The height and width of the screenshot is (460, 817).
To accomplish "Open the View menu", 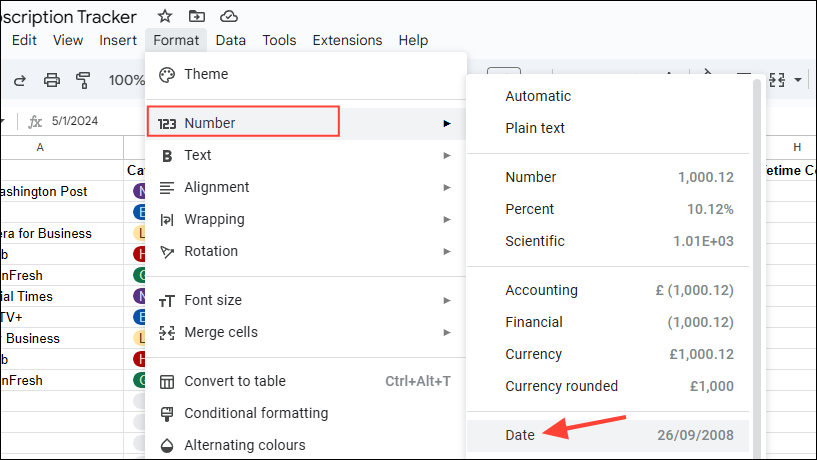I will click(x=68, y=40).
